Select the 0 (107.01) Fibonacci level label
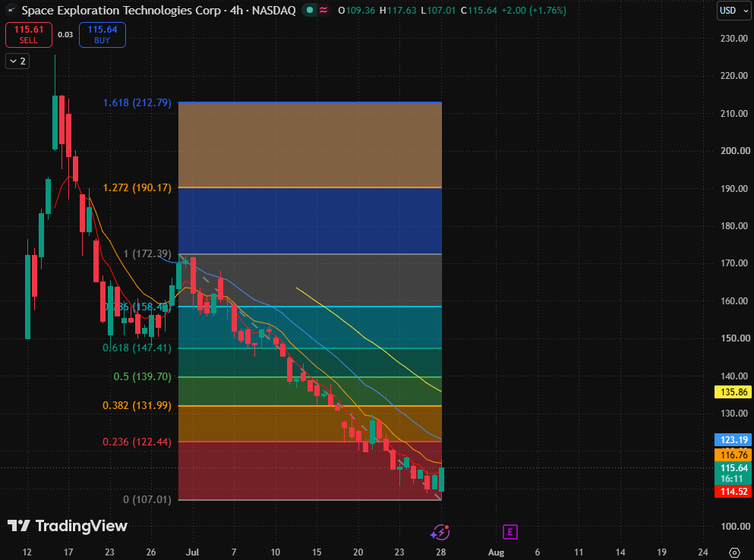This screenshot has height=560, width=754. point(147,499)
